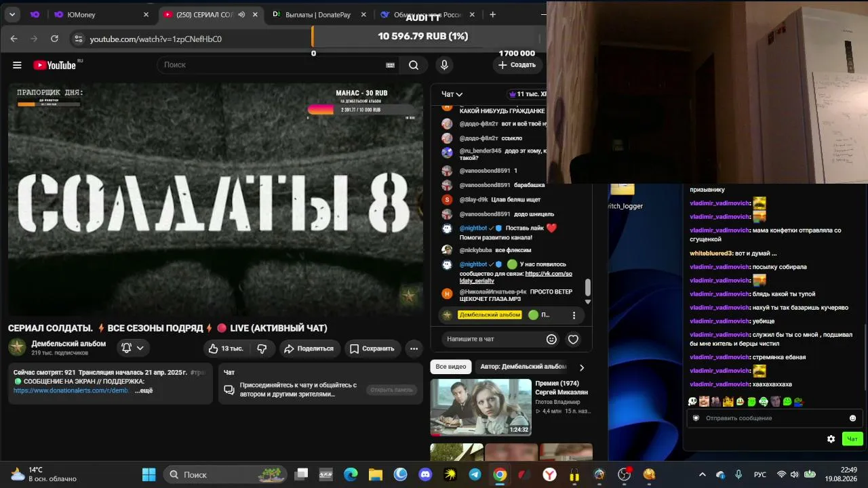The height and width of the screenshot is (488, 868).
Task: Expand the chat mode dropdown labeled Чат
Action: [452, 94]
